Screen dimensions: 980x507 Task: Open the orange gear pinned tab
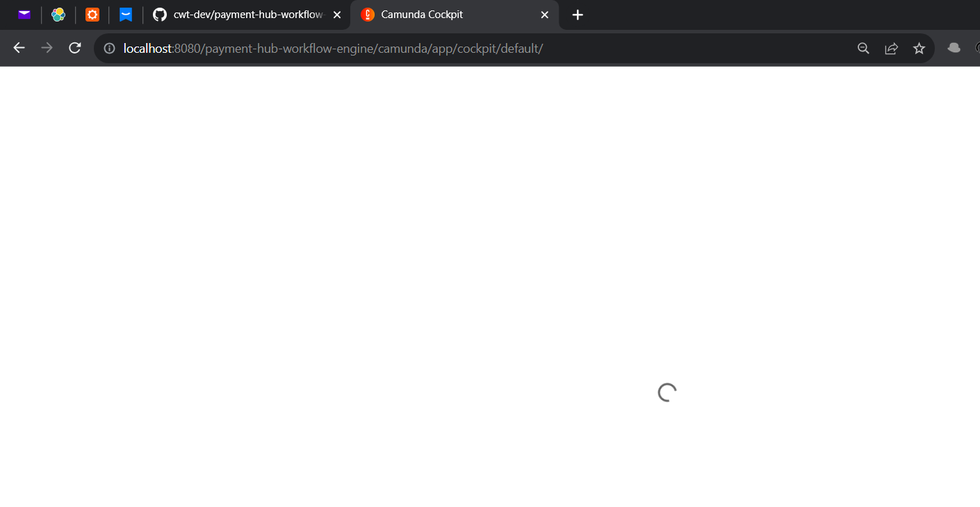tap(92, 15)
